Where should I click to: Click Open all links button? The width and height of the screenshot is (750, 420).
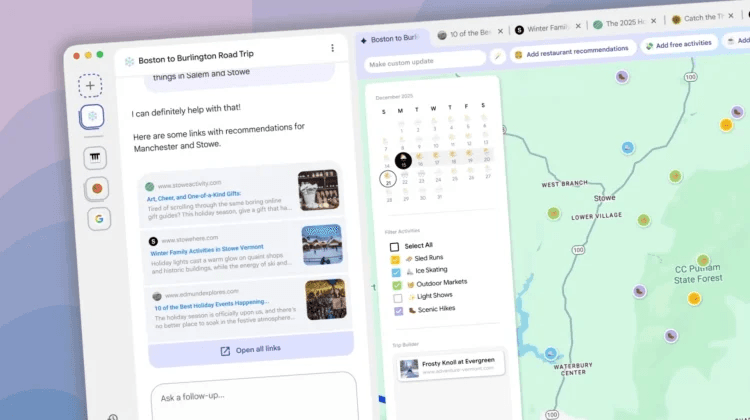(251, 350)
